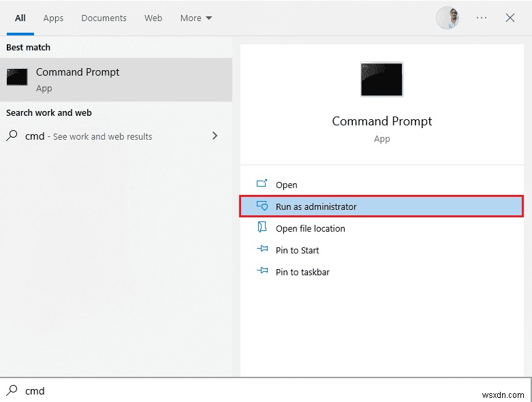Click the Open action icon

click(262, 184)
